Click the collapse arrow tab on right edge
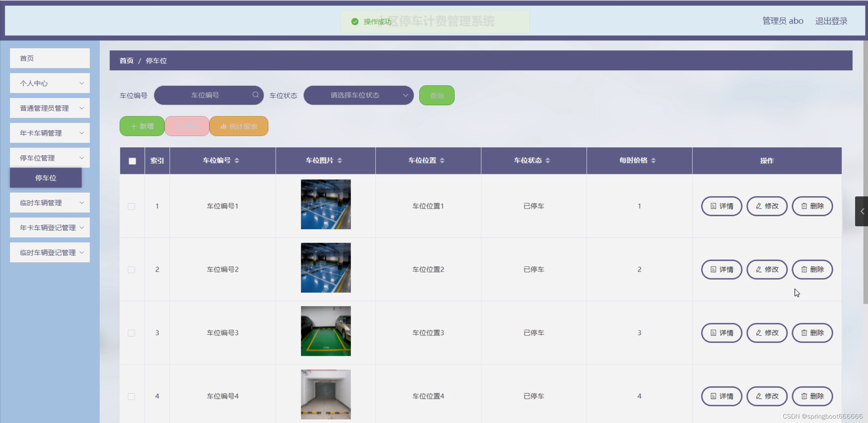 (862, 211)
